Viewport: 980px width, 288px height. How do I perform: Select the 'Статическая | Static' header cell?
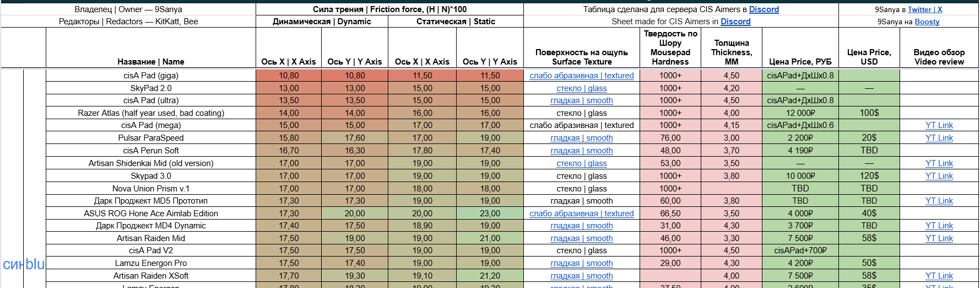coord(456,22)
